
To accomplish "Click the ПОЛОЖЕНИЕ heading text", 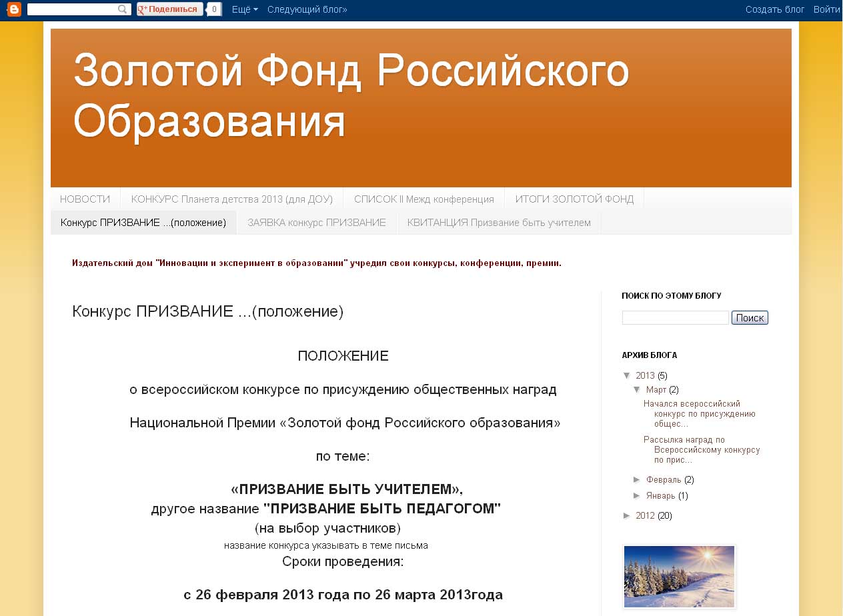I will pyautogui.click(x=343, y=356).
